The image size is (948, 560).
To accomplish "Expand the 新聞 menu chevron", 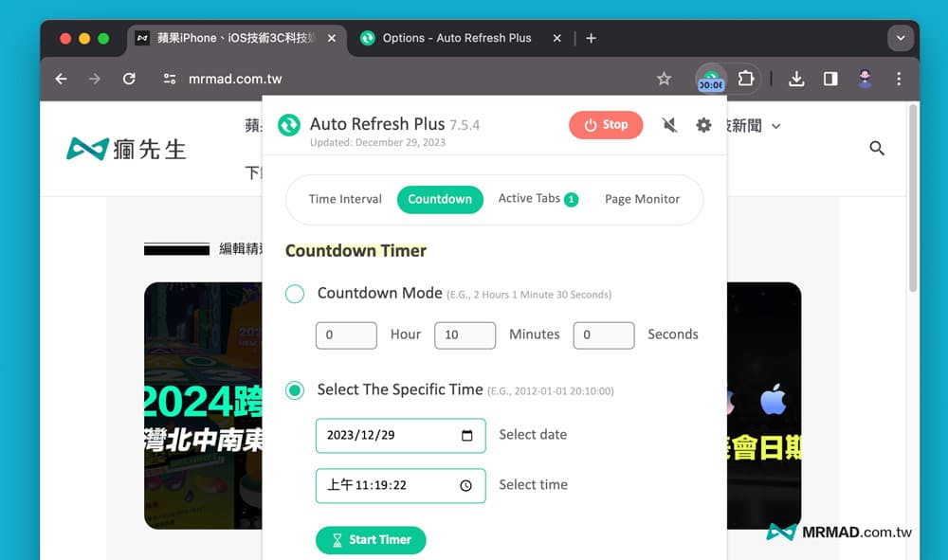I will [776, 126].
